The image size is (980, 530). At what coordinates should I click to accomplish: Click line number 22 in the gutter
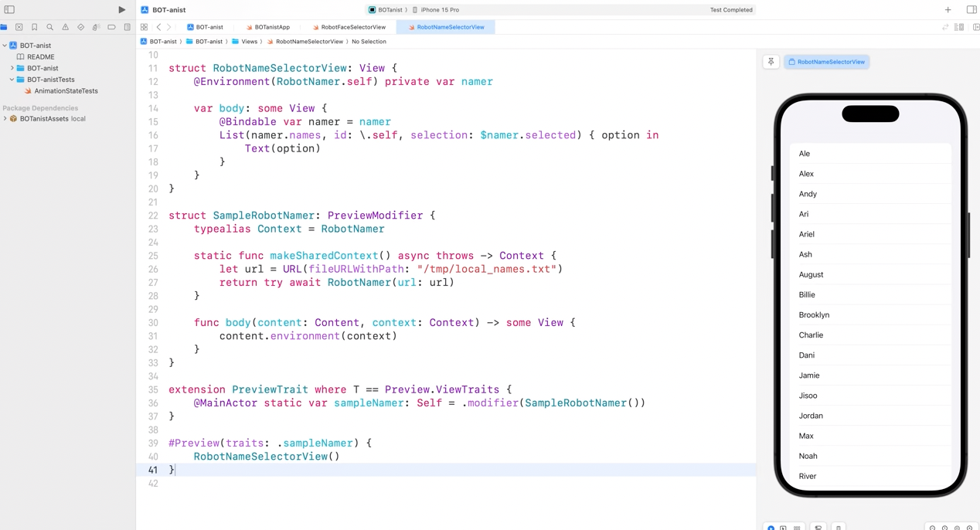[x=152, y=216]
